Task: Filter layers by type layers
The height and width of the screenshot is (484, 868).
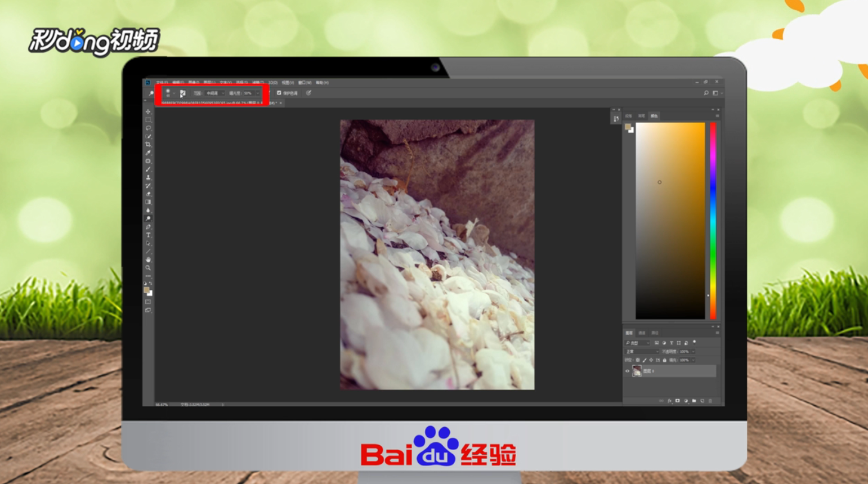Action: [671, 343]
